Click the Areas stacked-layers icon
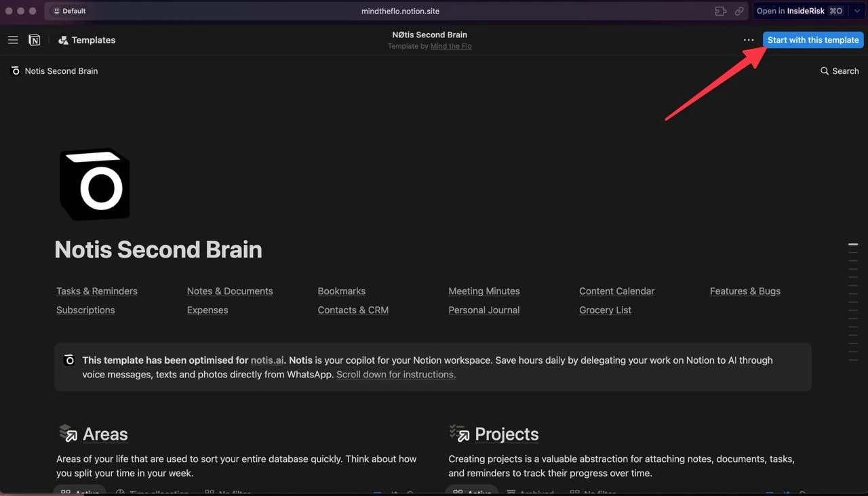868x496 pixels. click(x=68, y=433)
